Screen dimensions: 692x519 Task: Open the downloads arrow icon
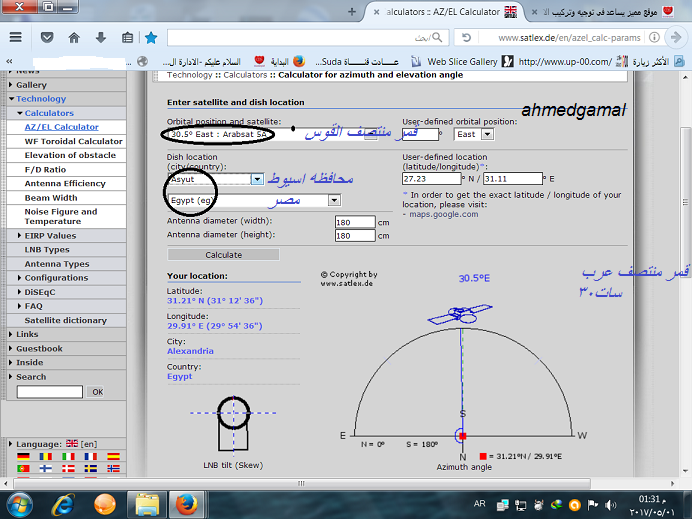point(100,37)
